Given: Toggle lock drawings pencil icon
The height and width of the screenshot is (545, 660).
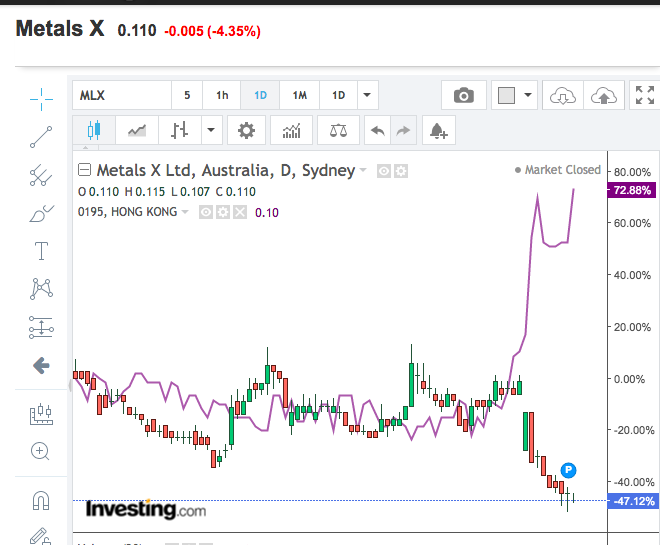Looking at the screenshot, I should [x=40, y=536].
